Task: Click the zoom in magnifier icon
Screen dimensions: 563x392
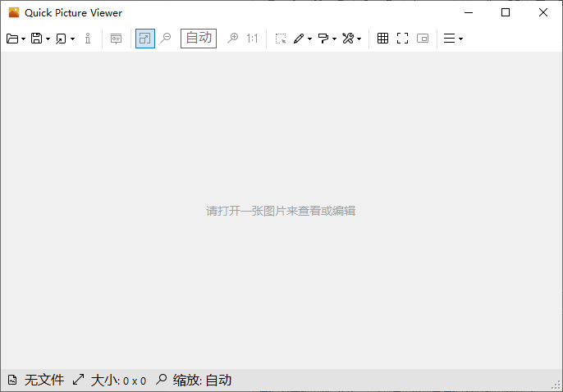Action: [233, 38]
